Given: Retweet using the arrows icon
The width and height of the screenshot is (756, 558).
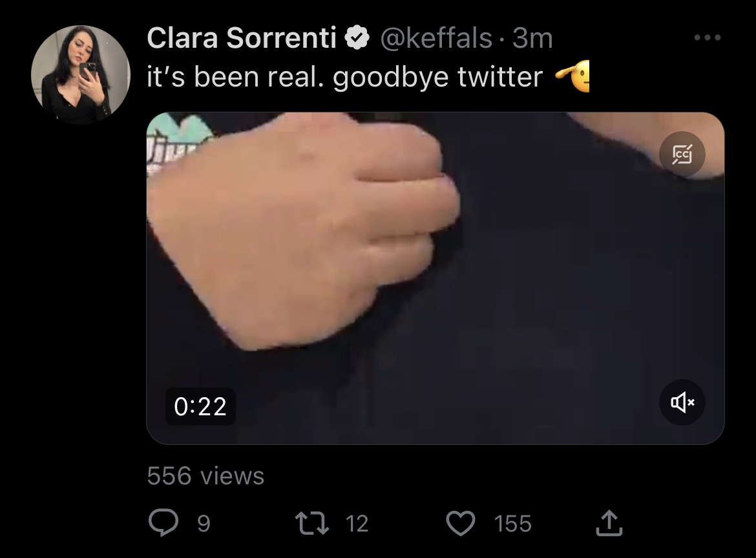Looking at the screenshot, I should click(x=312, y=523).
